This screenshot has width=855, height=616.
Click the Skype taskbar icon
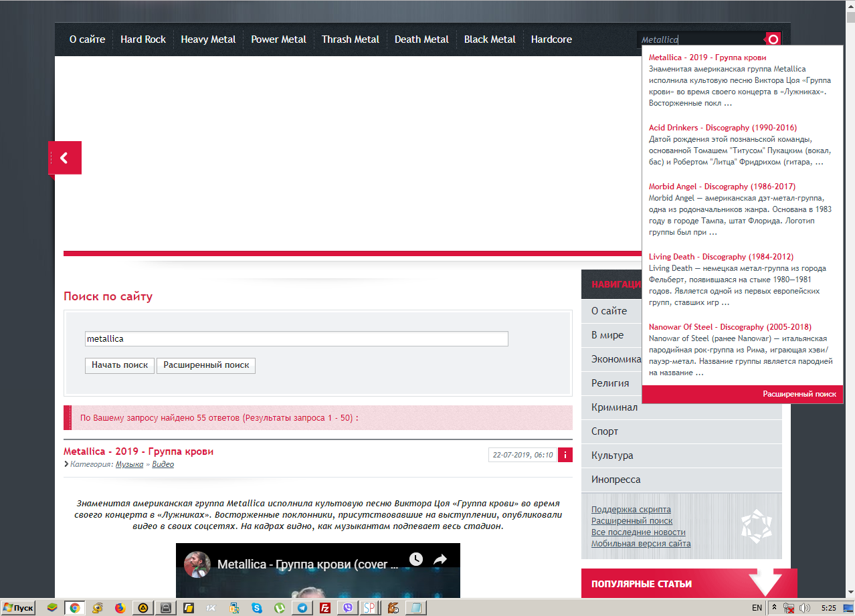click(x=257, y=608)
